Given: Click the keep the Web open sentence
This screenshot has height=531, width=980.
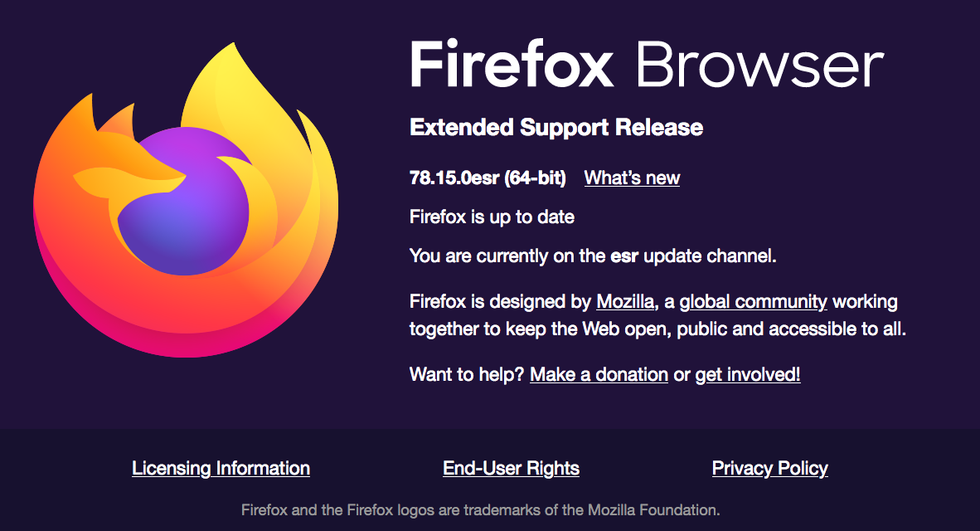Looking at the screenshot, I should [x=657, y=329].
